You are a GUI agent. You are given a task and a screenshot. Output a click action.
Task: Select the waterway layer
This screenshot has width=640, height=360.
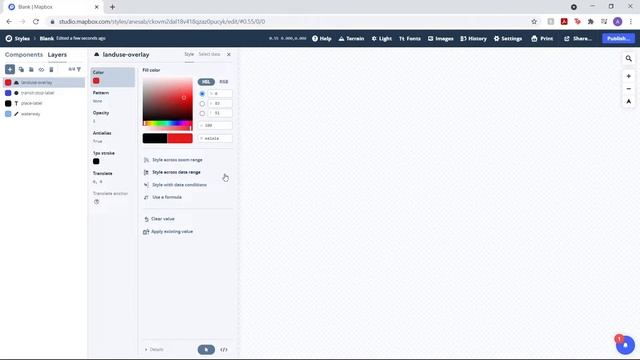pyautogui.click(x=44, y=114)
